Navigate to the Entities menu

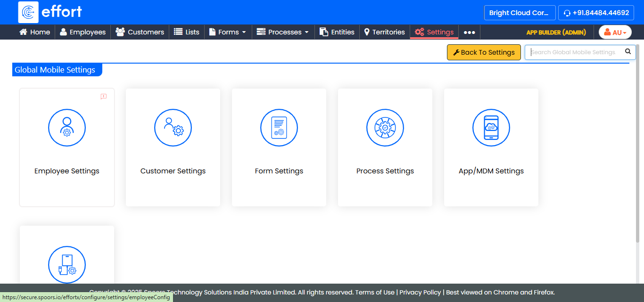pos(337,32)
